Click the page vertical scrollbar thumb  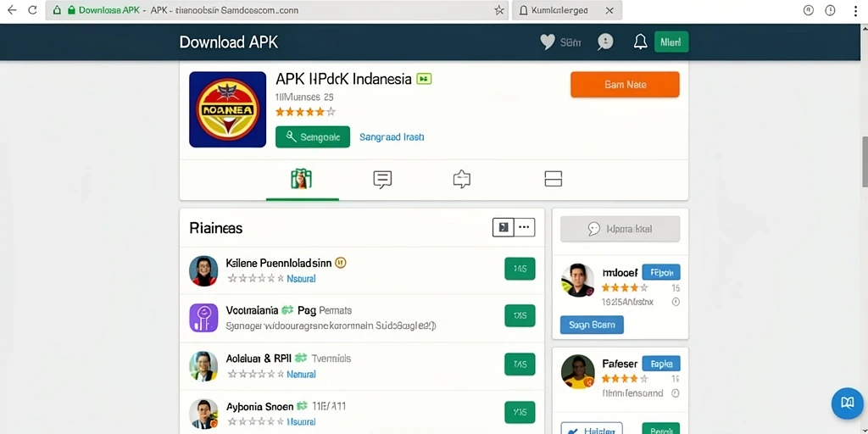coord(865,161)
